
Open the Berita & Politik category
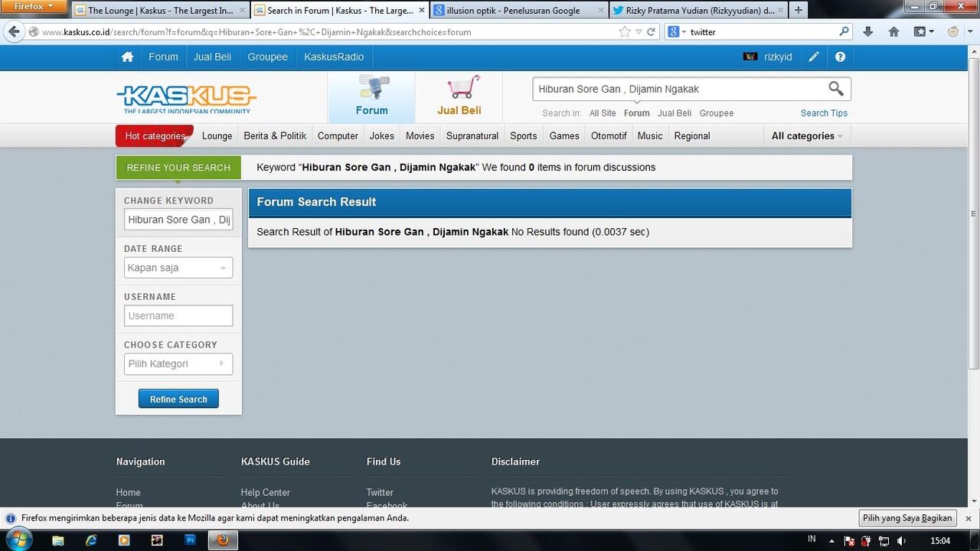tap(275, 135)
